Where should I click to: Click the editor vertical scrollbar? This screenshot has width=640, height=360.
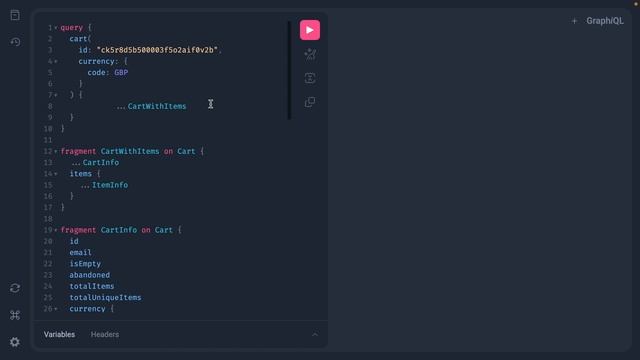coord(289,70)
